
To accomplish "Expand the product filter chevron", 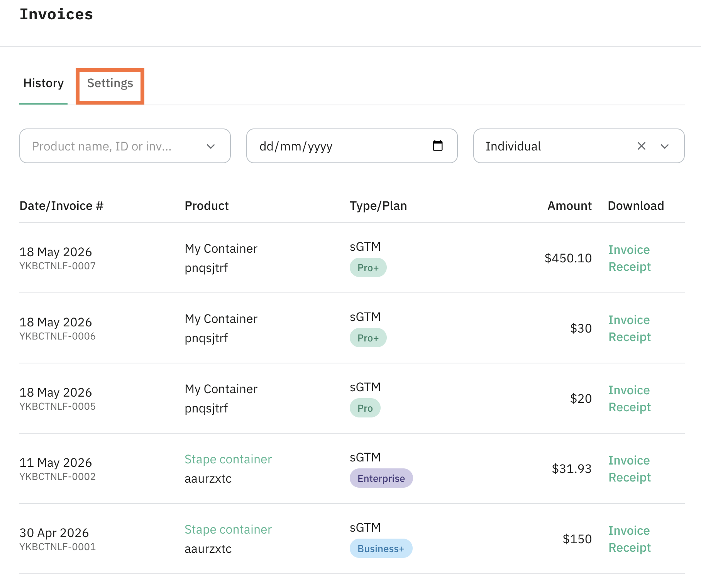I will [211, 146].
